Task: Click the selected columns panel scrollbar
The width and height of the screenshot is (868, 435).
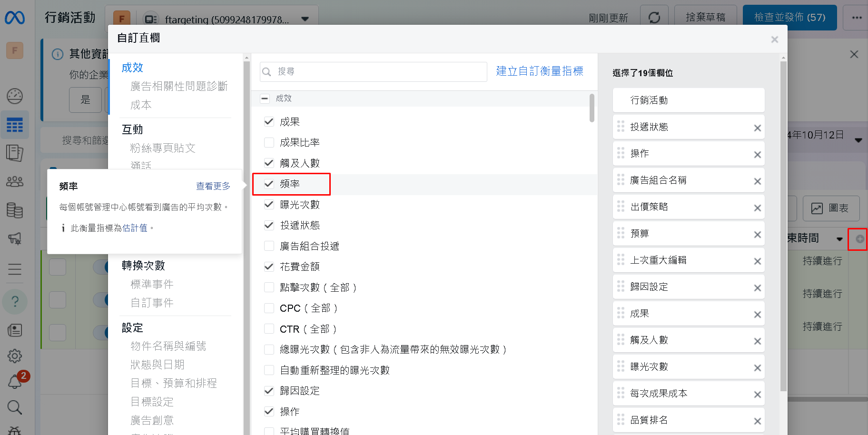Action: pyautogui.click(x=783, y=226)
